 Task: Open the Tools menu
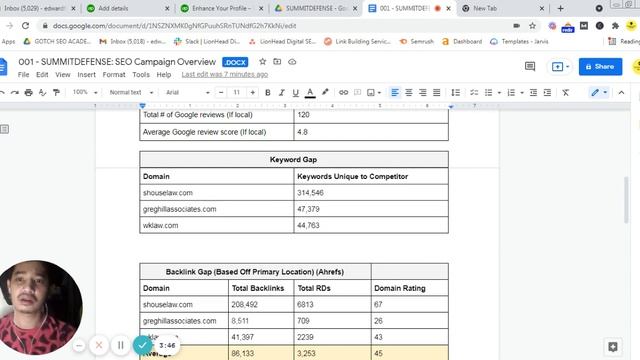141,75
